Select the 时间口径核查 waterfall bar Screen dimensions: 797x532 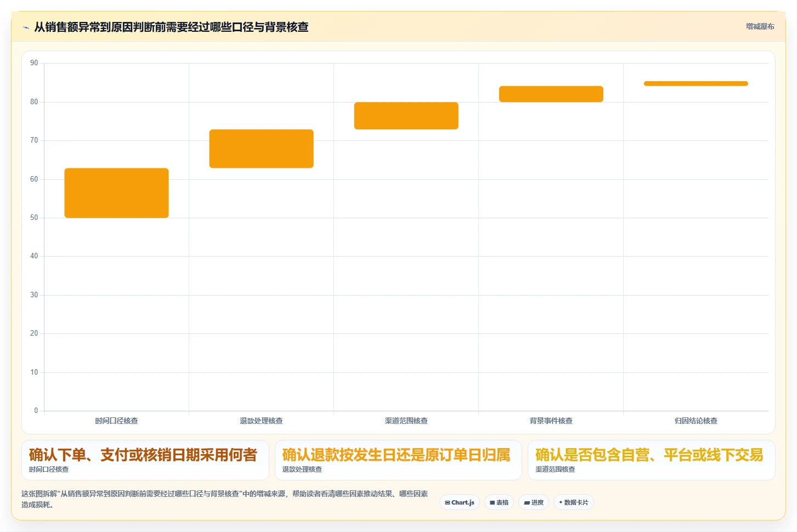(116, 193)
